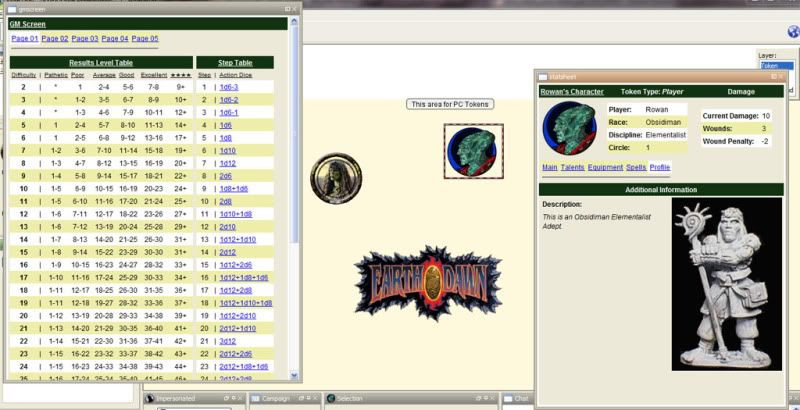Roll the 1d12+2d8 dice link
800x410 pixels.
(236, 291)
